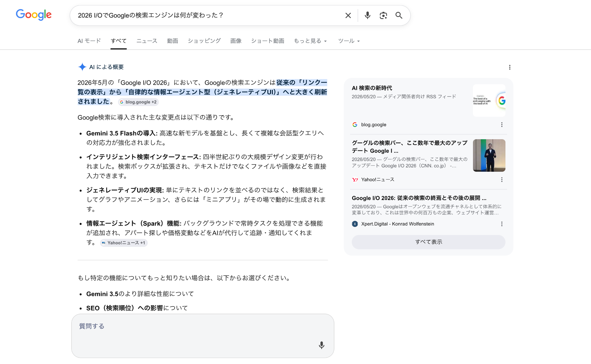Open the AI 検索の新時代 article
The height and width of the screenshot is (364, 591).
click(372, 88)
